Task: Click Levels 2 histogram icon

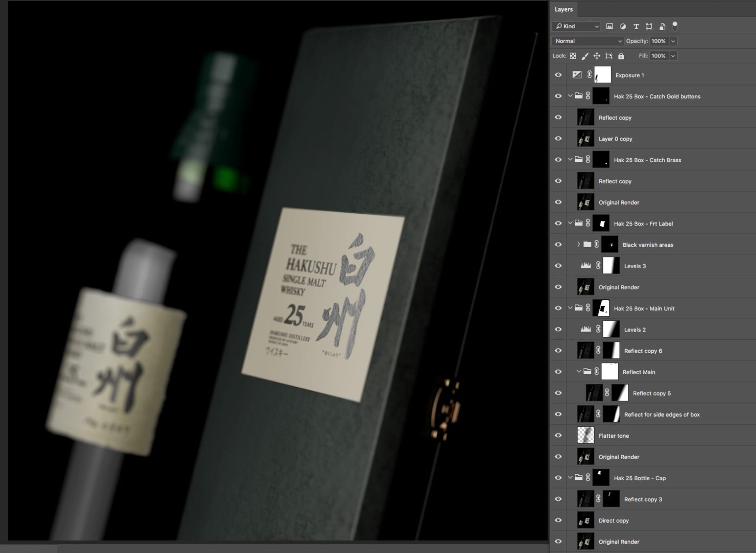Action: [x=586, y=329]
